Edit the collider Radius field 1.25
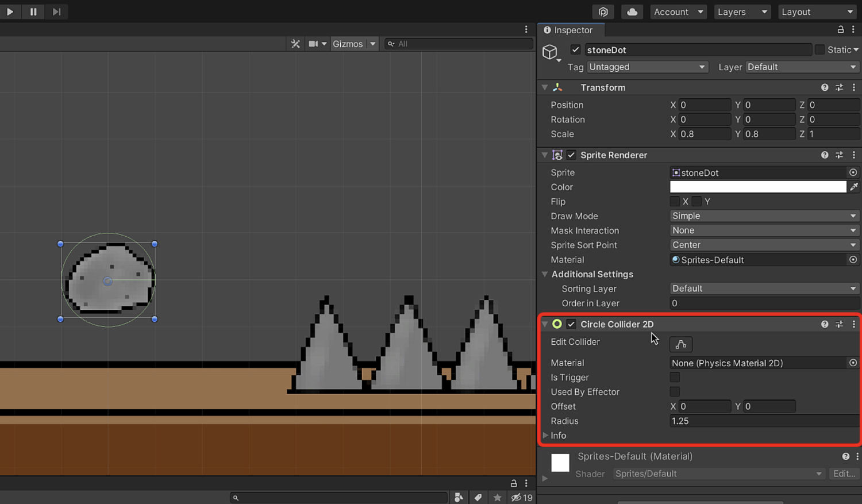862x504 pixels. point(764,421)
